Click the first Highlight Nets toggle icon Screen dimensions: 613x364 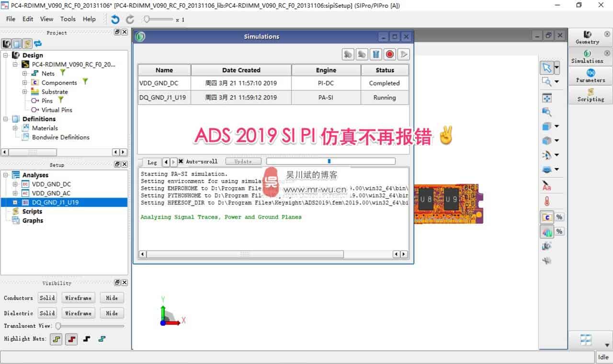coord(56,339)
